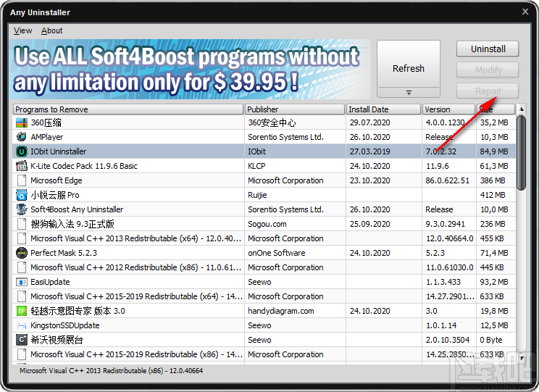Expand the Refresh button dropdown arrow
The height and width of the screenshot is (392, 539).
(409, 93)
